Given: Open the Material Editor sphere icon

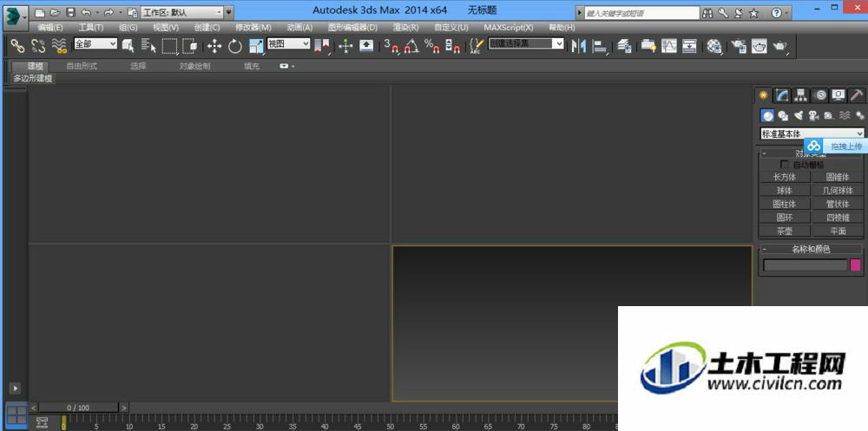Looking at the screenshot, I should 714,47.
